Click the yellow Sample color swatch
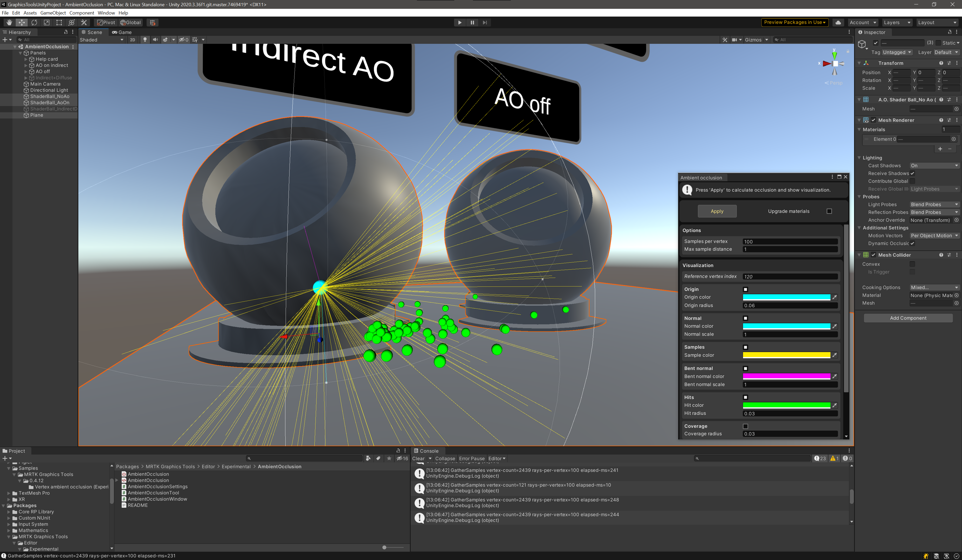962x560 pixels. [786, 355]
